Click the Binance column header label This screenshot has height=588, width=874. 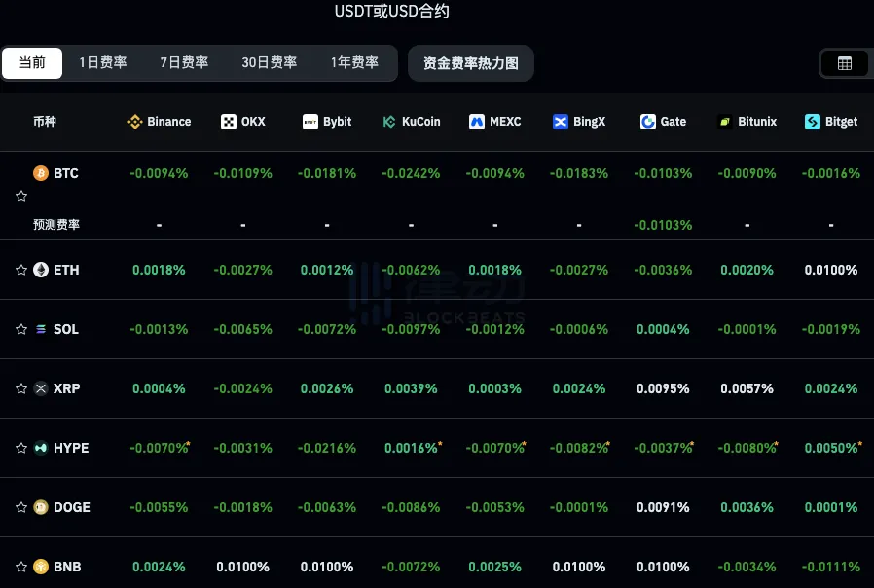(169, 122)
